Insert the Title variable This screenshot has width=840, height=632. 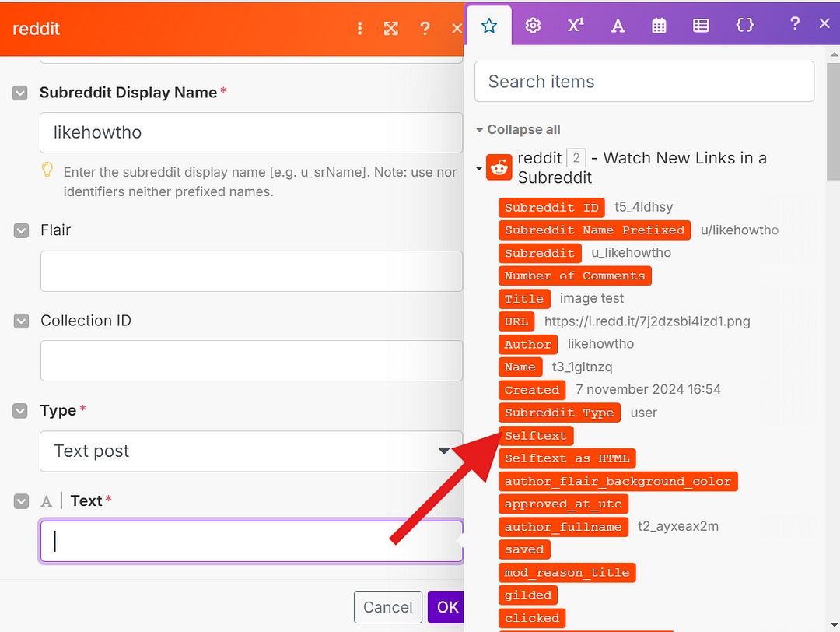524,299
